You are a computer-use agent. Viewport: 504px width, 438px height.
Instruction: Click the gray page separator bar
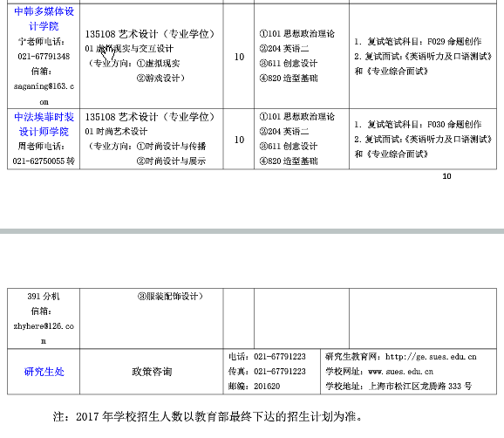click(252, 231)
